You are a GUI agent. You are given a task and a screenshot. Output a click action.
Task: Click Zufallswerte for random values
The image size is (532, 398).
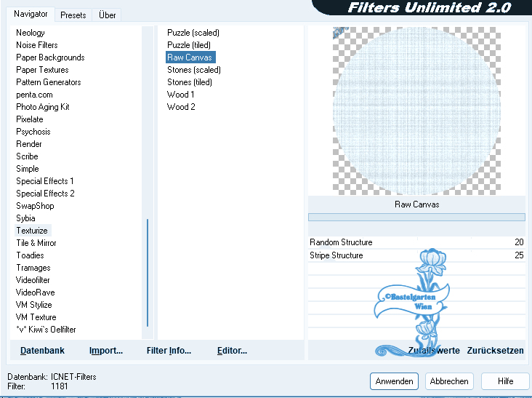(x=434, y=351)
